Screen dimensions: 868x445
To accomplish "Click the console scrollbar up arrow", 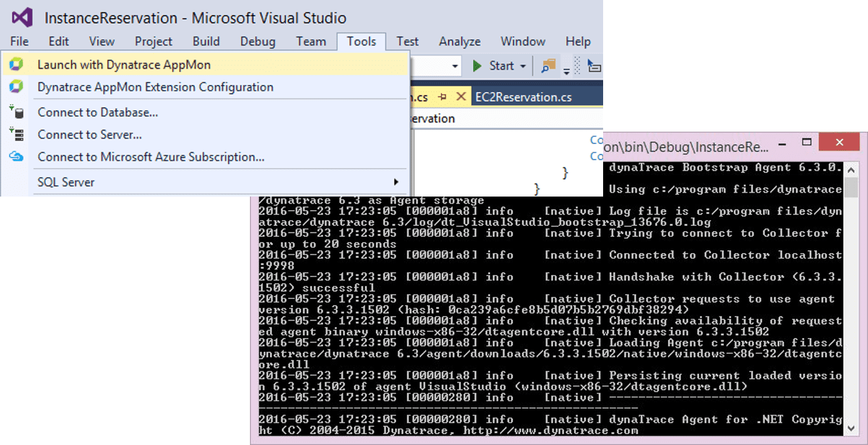I will pos(851,169).
